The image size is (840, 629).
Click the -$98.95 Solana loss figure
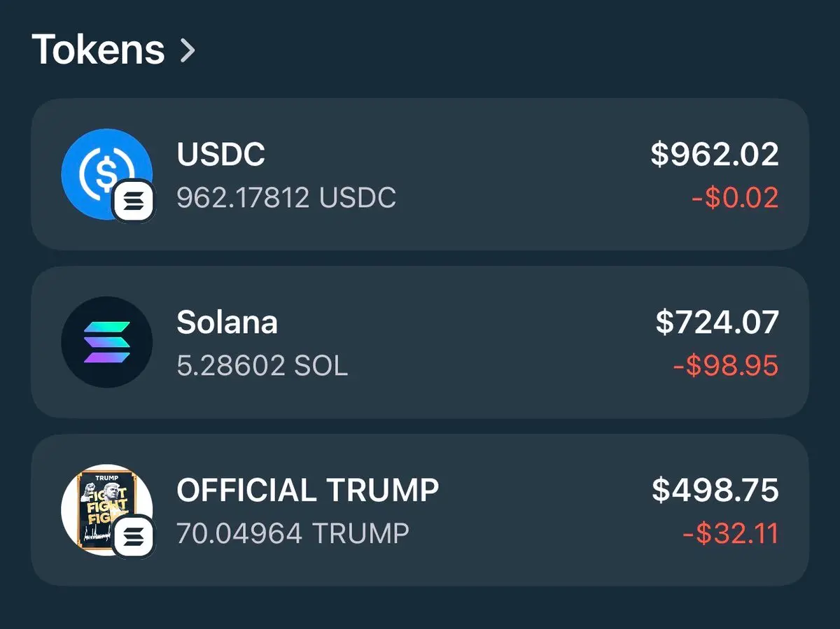(725, 366)
